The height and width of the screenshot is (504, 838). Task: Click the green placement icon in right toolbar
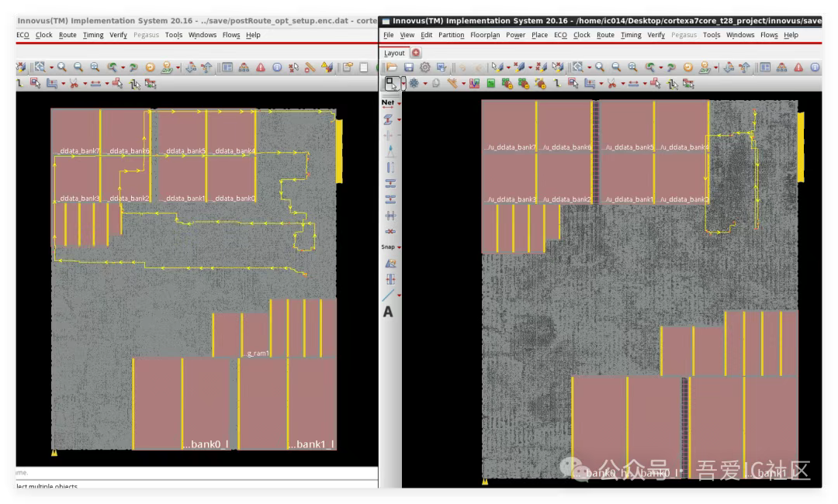pos(490,83)
